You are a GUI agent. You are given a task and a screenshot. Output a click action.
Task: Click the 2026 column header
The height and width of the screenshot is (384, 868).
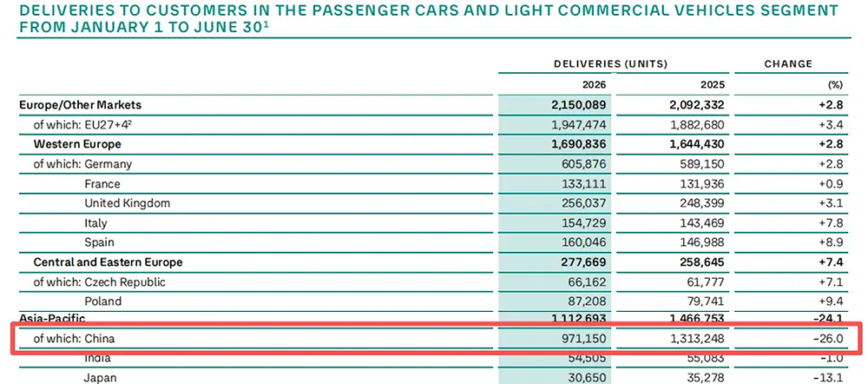tap(594, 85)
